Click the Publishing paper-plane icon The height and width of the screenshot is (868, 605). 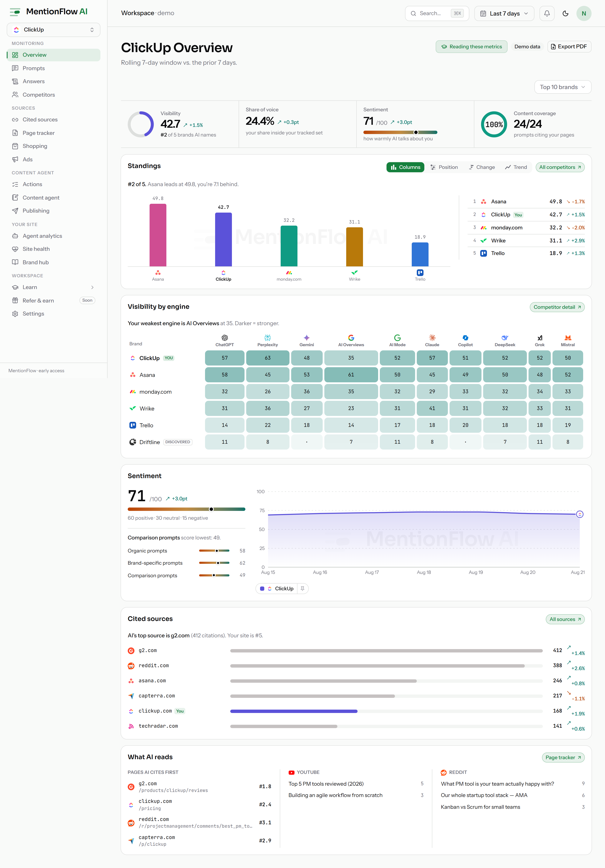[15, 210]
